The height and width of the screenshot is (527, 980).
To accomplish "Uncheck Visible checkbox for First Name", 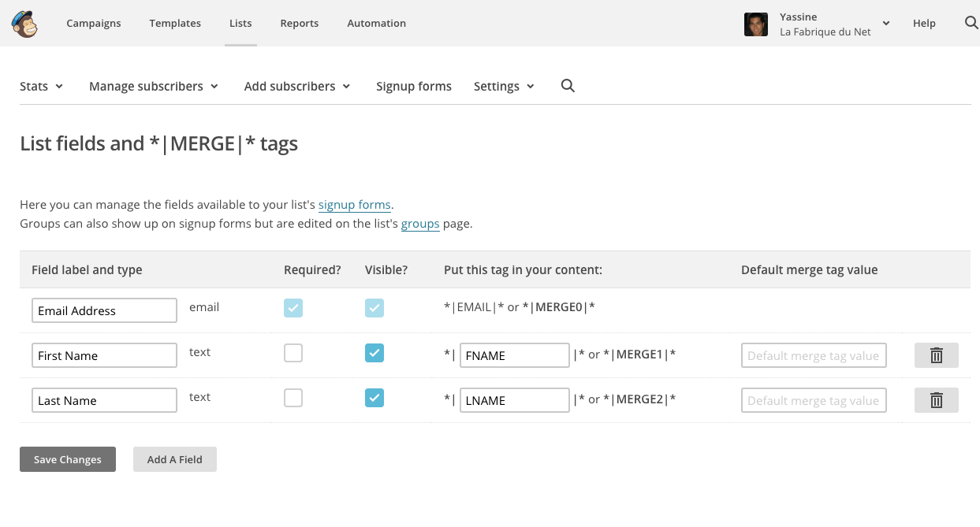I will [x=374, y=354].
